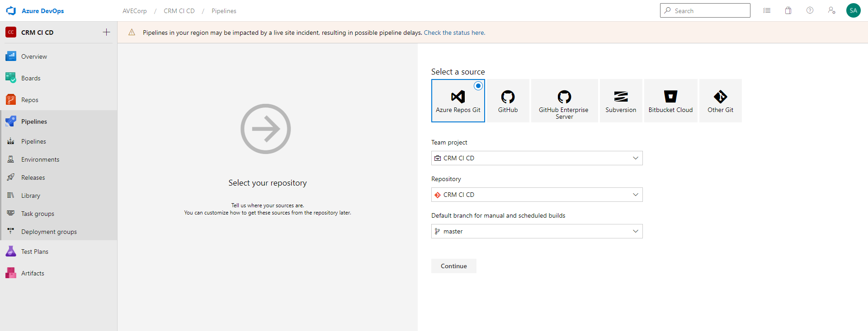Click the Library books icon
Screen dimensions: 868x331
(11, 196)
